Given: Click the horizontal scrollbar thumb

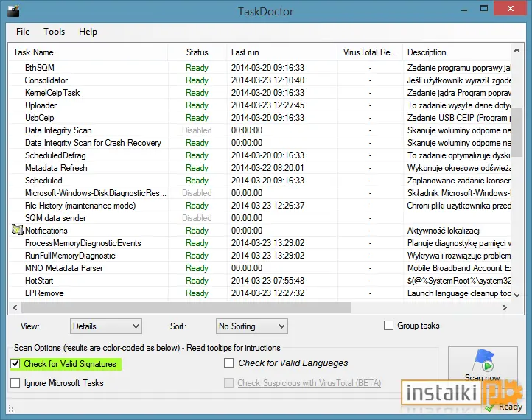Looking at the screenshot, I should pos(186,307).
